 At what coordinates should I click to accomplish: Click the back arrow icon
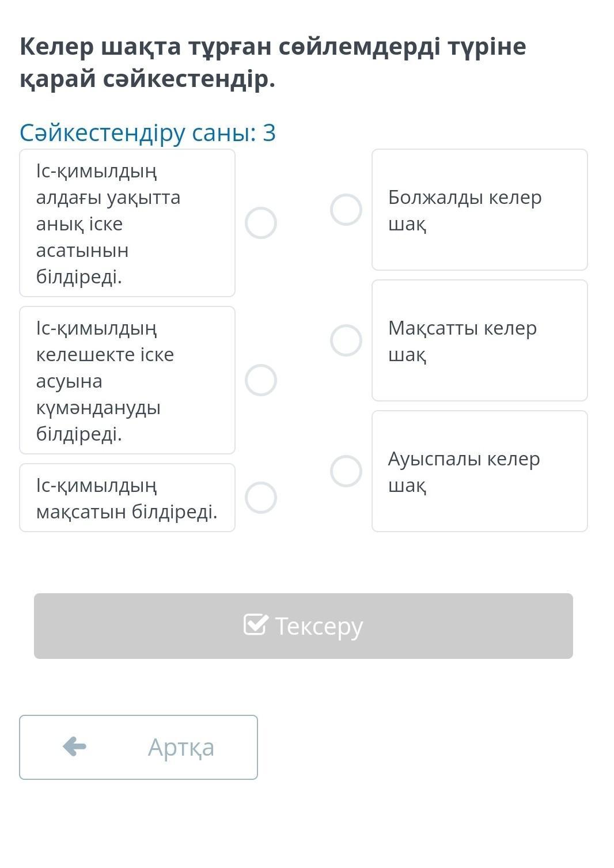pos(74,746)
